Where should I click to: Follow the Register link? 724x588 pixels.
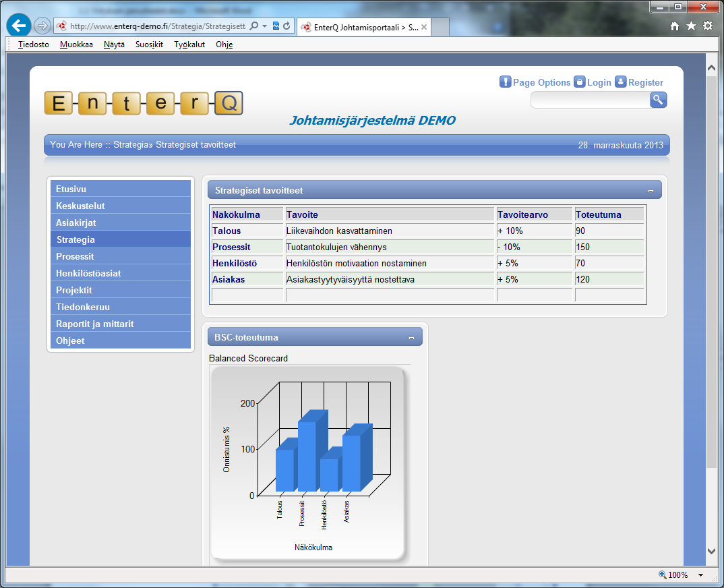tap(646, 82)
